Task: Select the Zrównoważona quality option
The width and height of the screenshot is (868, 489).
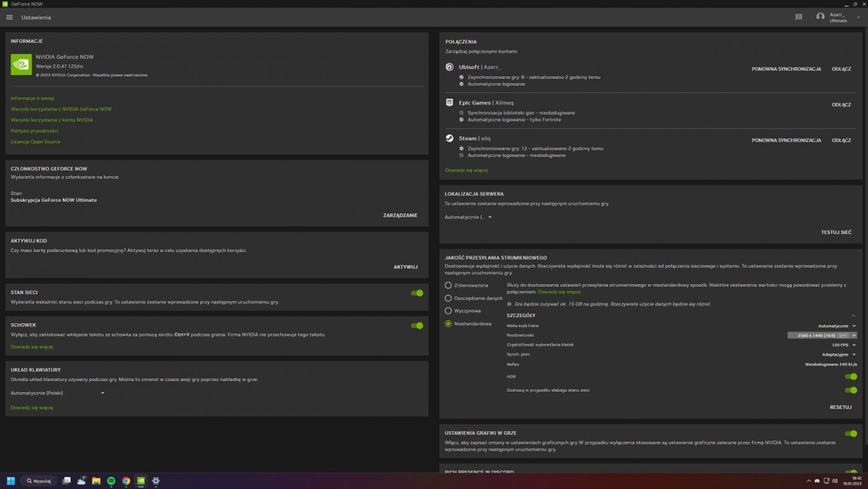Action: tap(448, 285)
